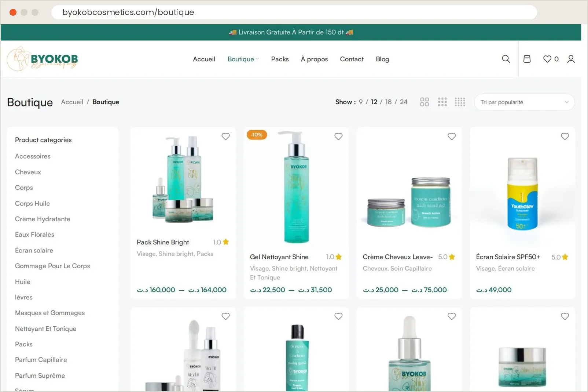Click the browser address bar
Screen dimensions: 588x392
coord(294,12)
